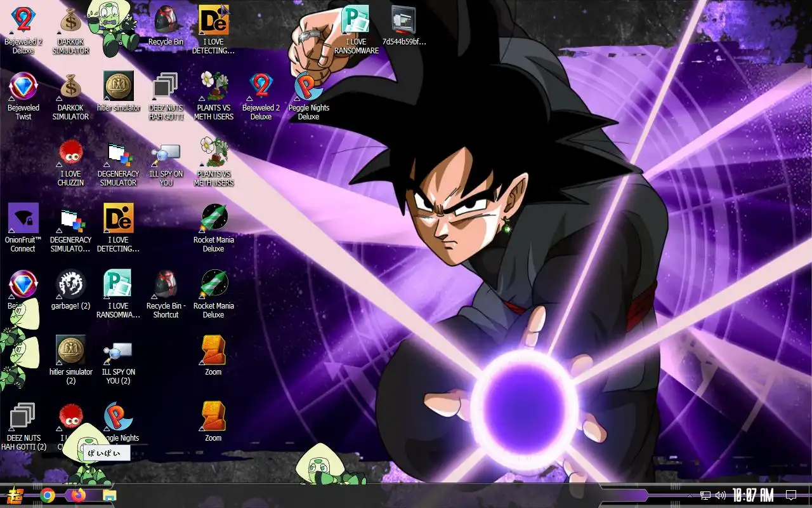Open I LOVE DETECTING next to Recycle Bin
This screenshot has height=508, width=812.
(213, 21)
